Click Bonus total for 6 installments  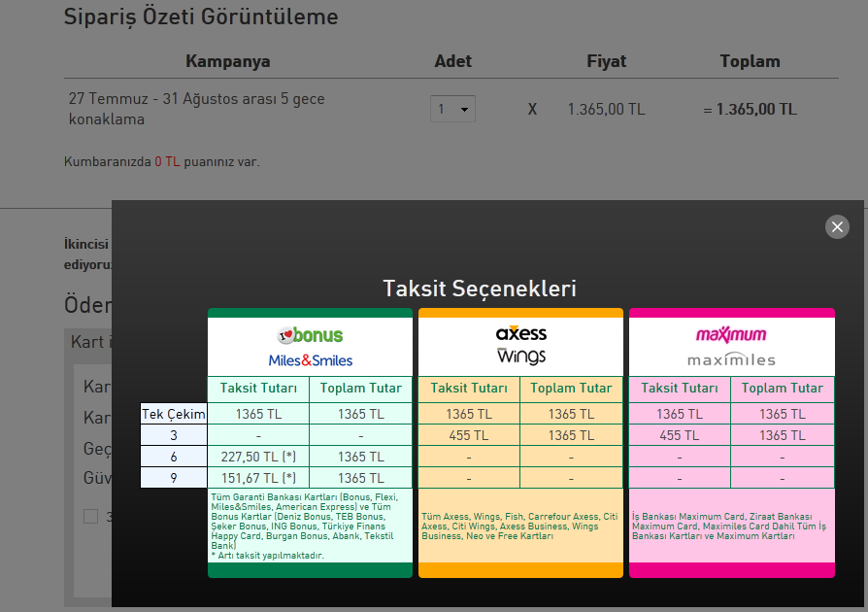tap(361, 457)
